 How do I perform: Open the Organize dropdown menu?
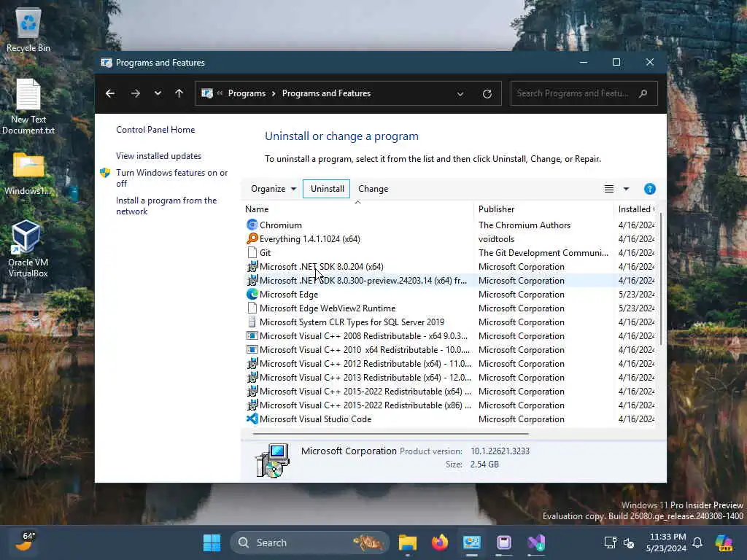(x=274, y=189)
